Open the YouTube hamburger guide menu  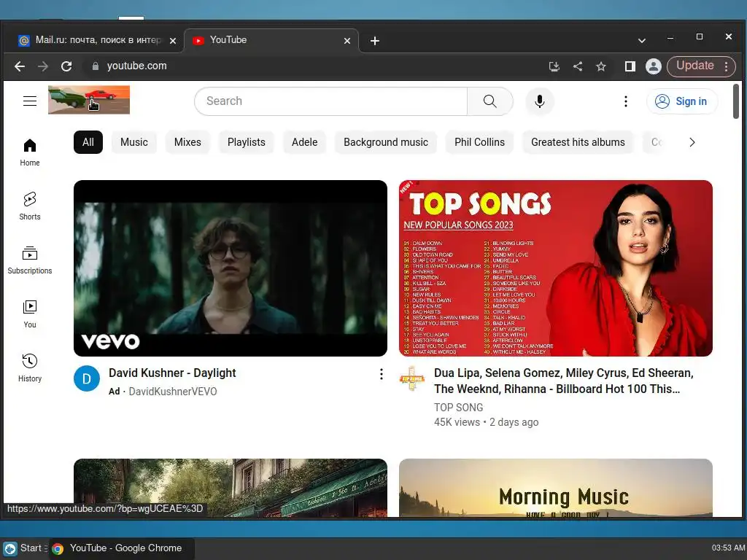coord(29,101)
